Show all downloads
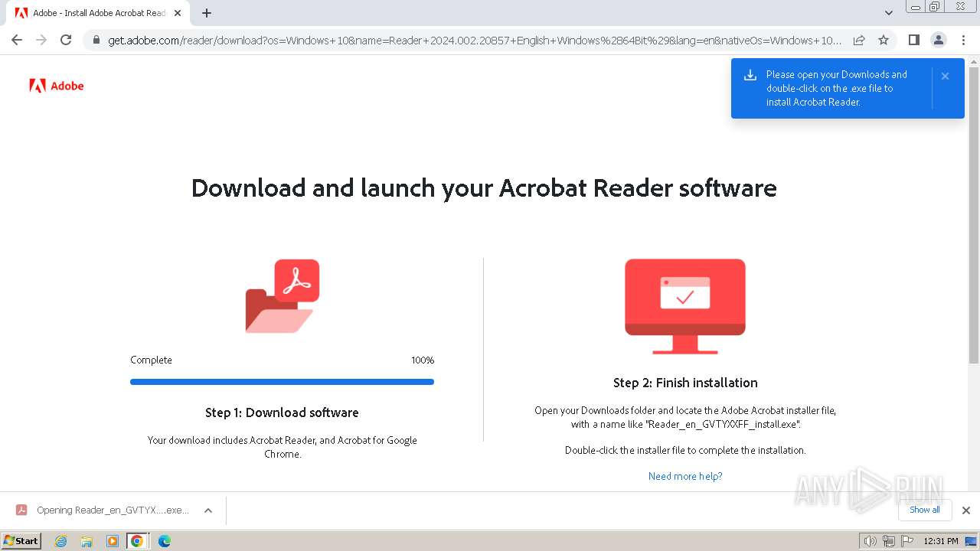Screen dimensions: 980x551 pos(925,510)
